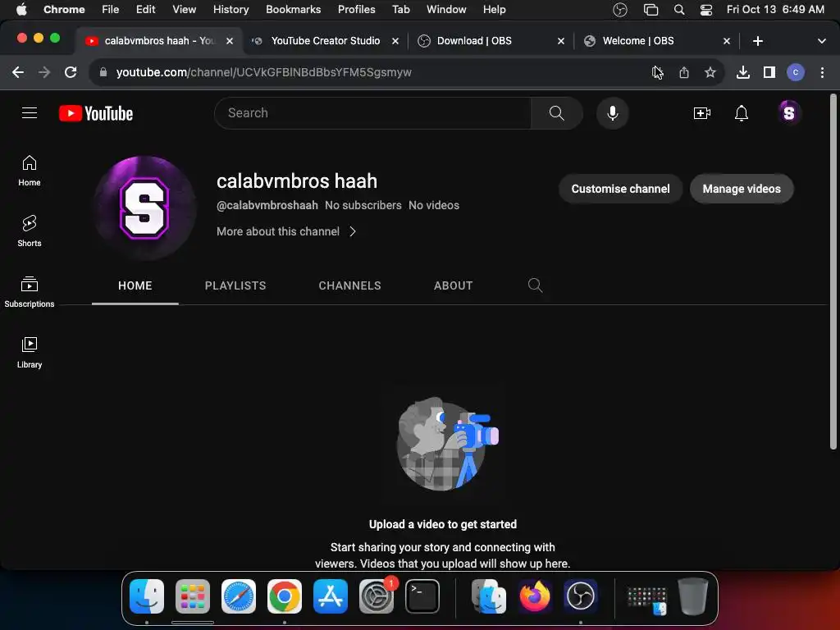Viewport: 840px width, 630px height.
Task: Open App Store from the Dock
Action: 330,596
